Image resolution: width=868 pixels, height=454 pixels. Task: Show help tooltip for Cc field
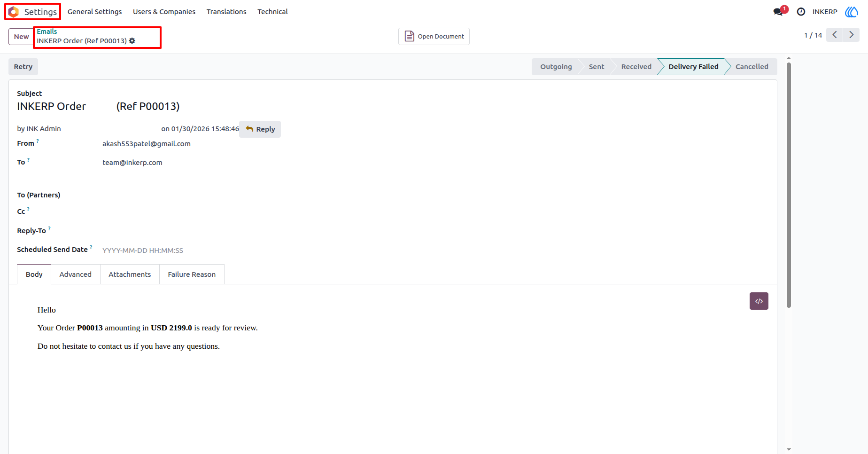(x=28, y=209)
